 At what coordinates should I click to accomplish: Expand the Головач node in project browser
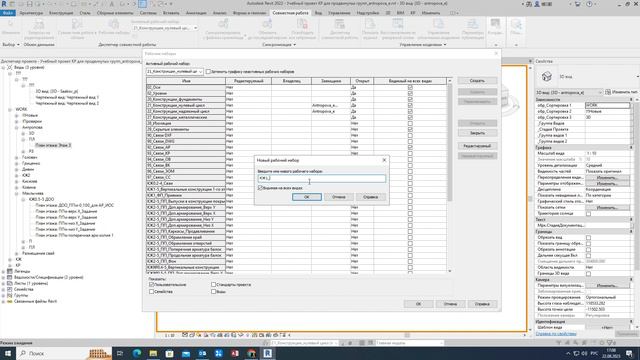click(x=17, y=158)
